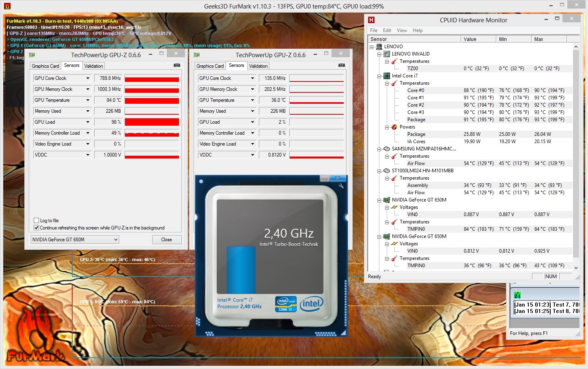This screenshot has height=369, width=588.
Task: Click the Value column header in Hardware Monitor
Action: (x=478, y=39)
